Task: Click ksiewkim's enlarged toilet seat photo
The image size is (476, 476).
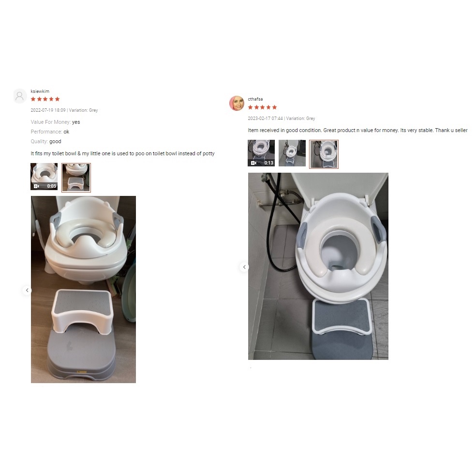Action: point(84,289)
